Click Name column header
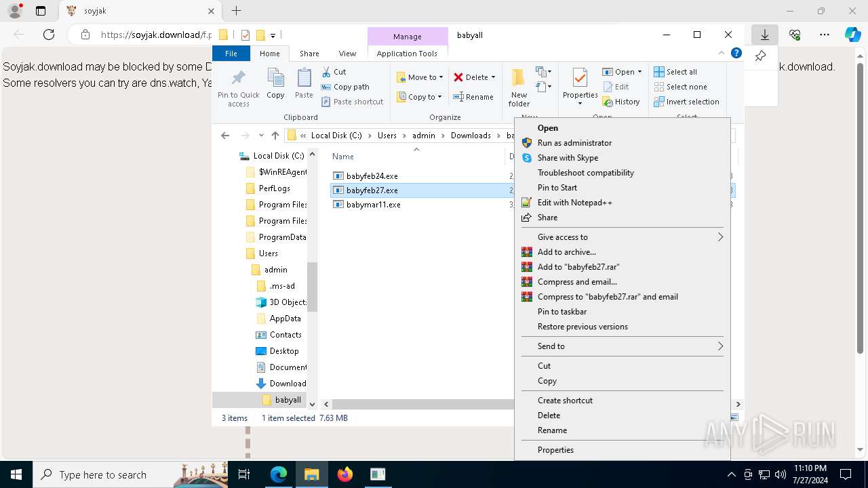 (x=343, y=157)
